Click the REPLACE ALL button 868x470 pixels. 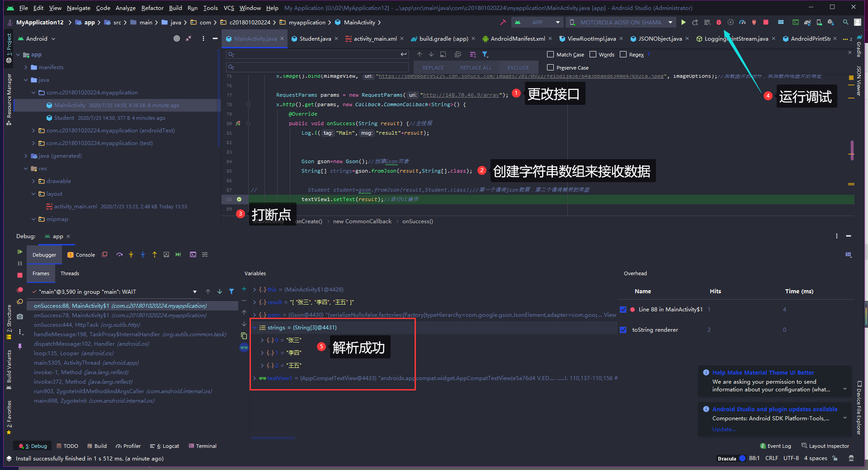pyautogui.click(x=476, y=67)
